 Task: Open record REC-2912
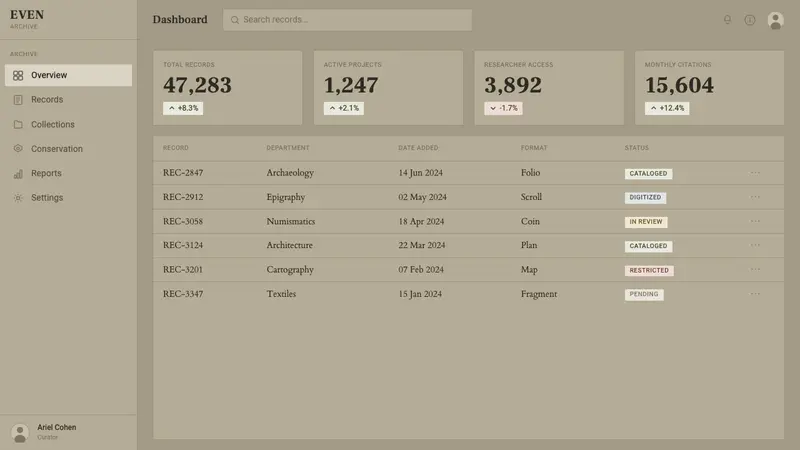[x=183, y=197]
